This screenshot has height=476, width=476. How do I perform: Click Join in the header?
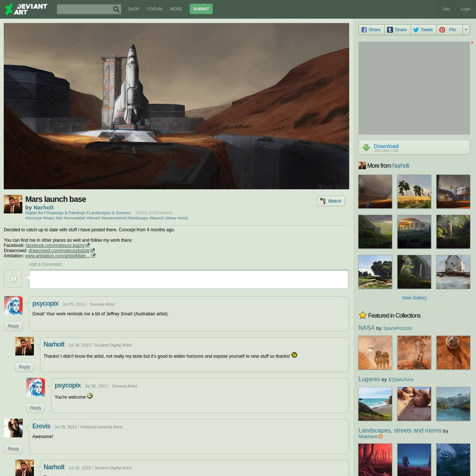click(x=446, y=9)
